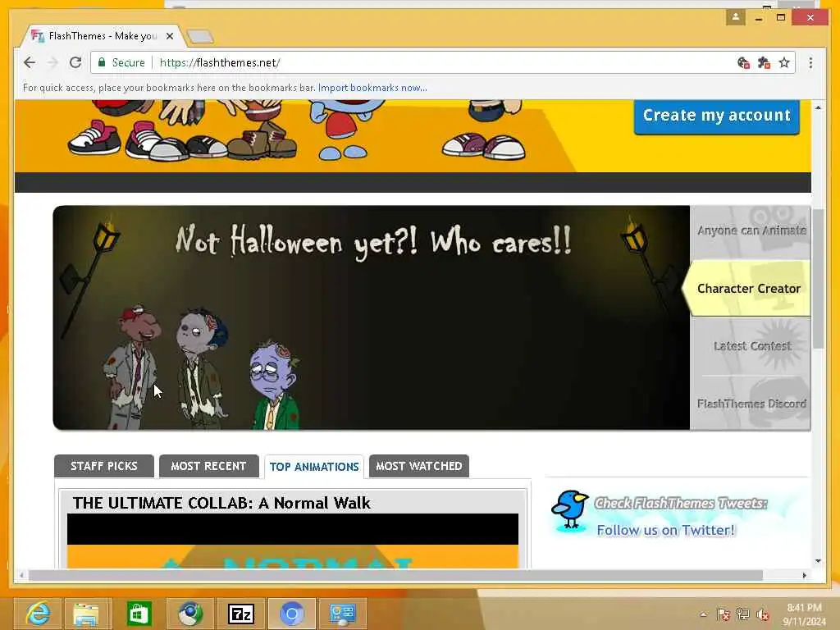This screenshot has width=840, height=630.
Task: Click Check FlashThemes Tweets heading
Action: coord(681,503)
